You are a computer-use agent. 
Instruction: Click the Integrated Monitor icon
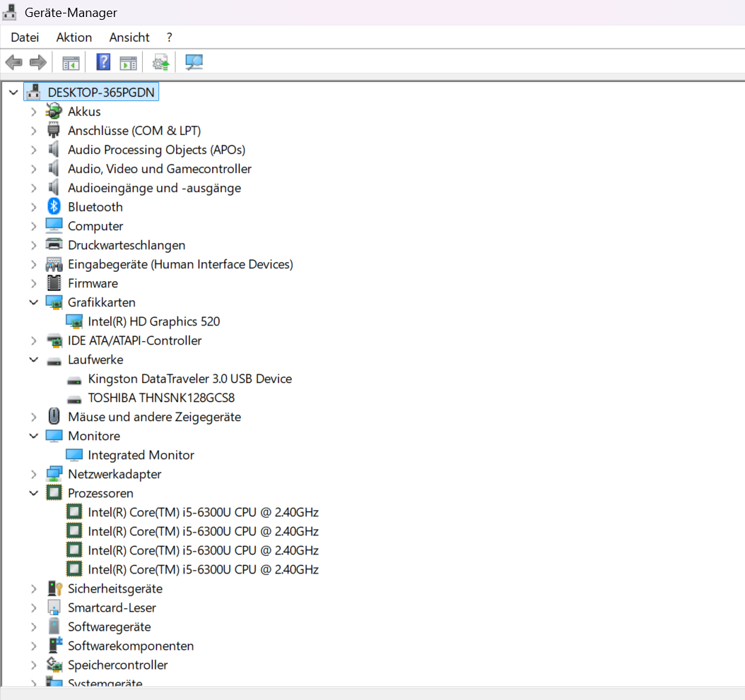pyautogui.click(x=74, y=455)
